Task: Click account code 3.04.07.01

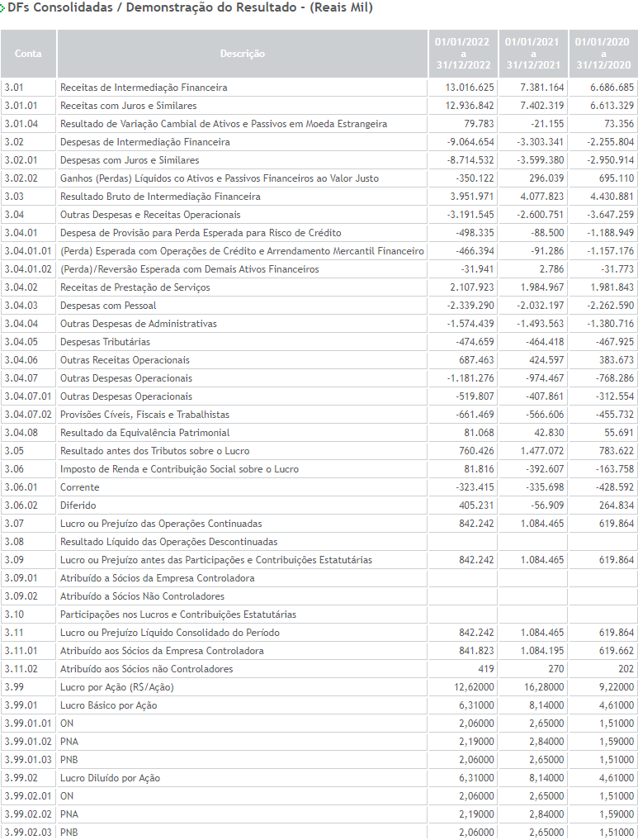Action: pos(28,397)
